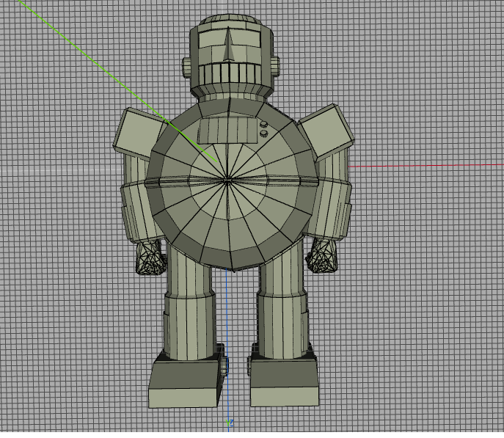Pick the center vertex of the round chest
The image size is (504, 438).
tap(227, 181)
